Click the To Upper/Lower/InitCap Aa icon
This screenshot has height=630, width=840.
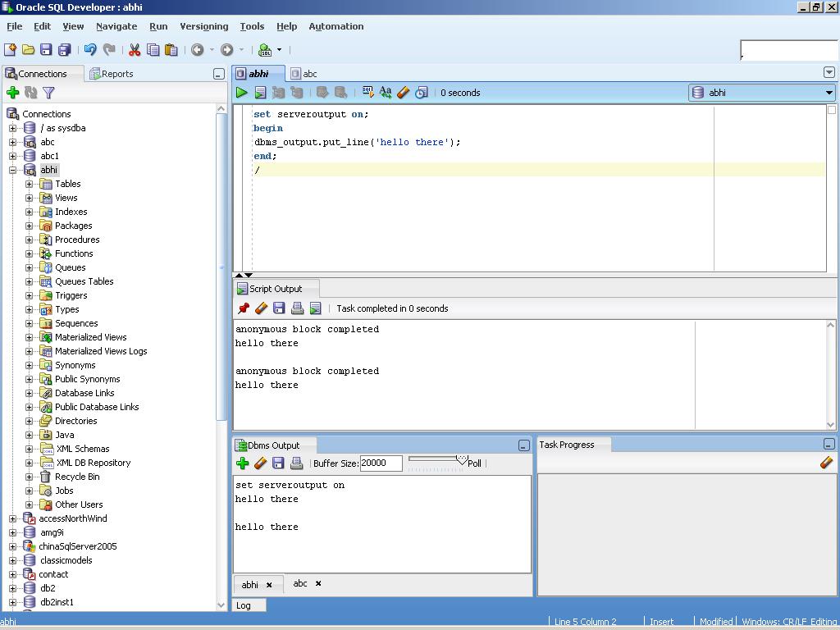[386, 93]
